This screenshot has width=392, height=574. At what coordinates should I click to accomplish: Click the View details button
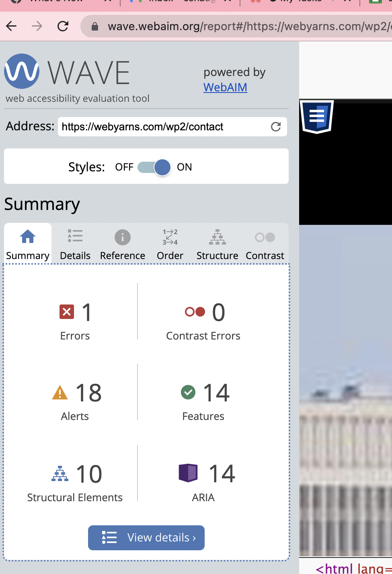coord(146,538)
